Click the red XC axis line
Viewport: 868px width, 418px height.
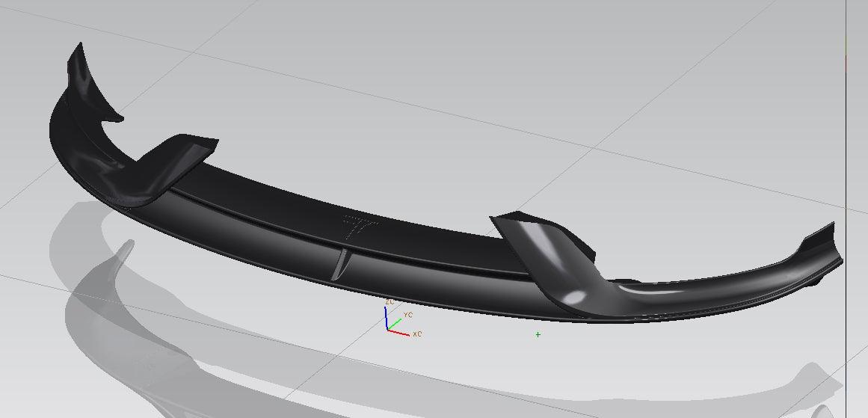tap(398, 332)
